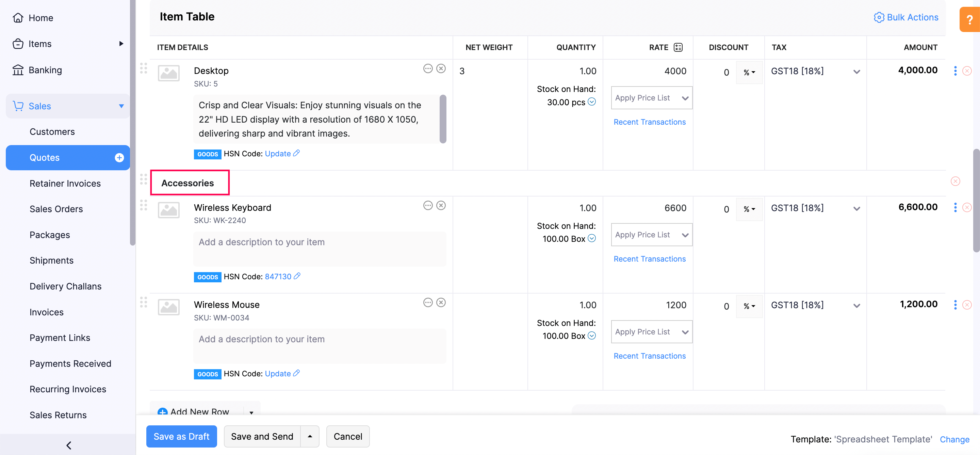Expand the Add New Row dropdown arrow
This screenshot has height=455, width=980.
coord(251,412)
